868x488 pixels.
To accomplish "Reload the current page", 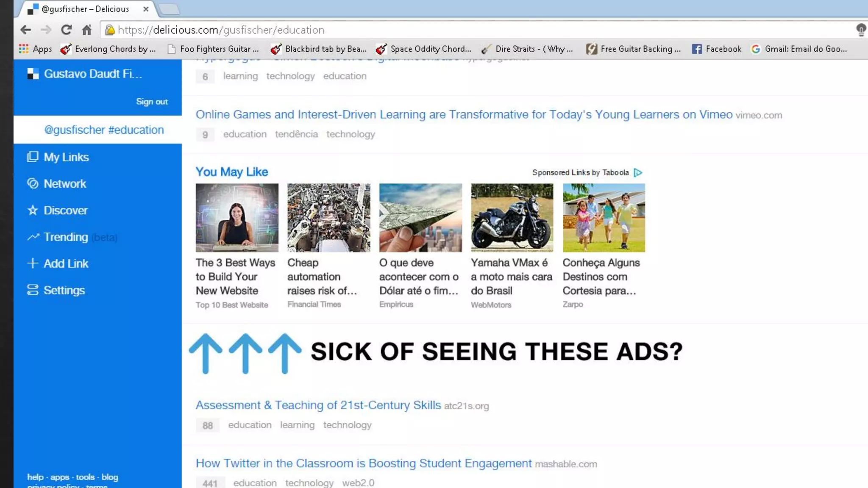I will 66,30.
